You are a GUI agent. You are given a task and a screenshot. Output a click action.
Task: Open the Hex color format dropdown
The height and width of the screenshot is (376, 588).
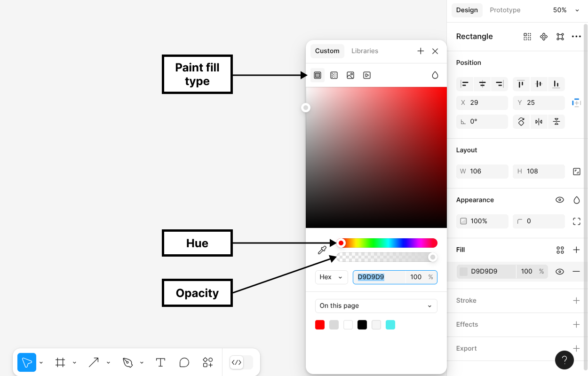tap(331, 277)
